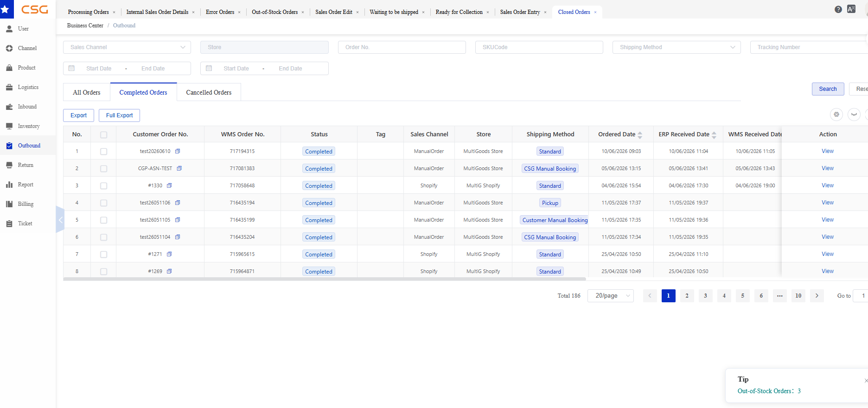This screenshot has height=408, width=868.
Task: Click the Export button
Action: pos(78,115)
